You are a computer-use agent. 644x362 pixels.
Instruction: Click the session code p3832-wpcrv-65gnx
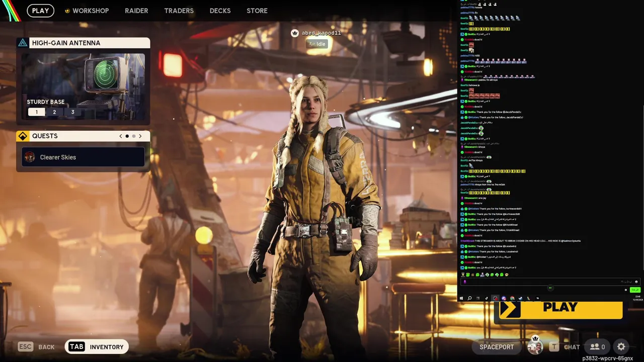(607, 358)
